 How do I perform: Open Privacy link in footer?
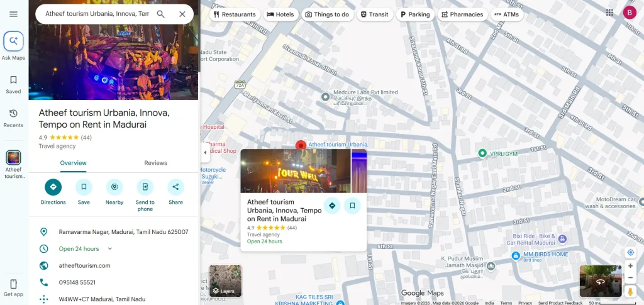(525, 303)
